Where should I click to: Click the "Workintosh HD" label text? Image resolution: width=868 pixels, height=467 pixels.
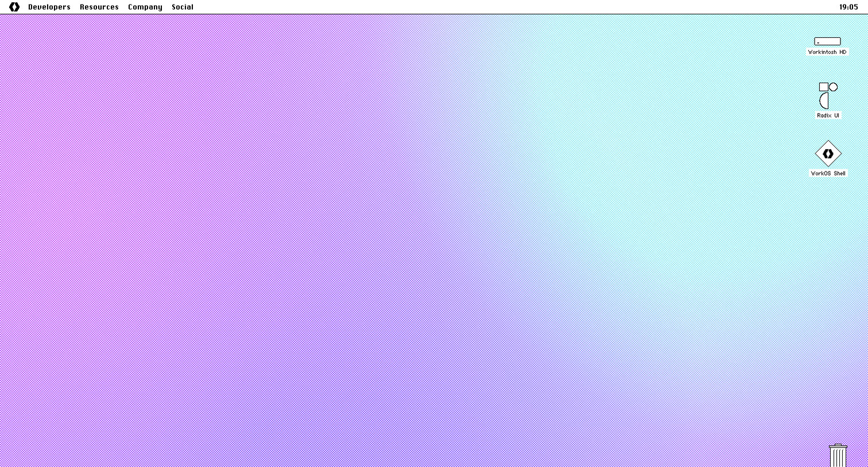click(x=827, y=52)
